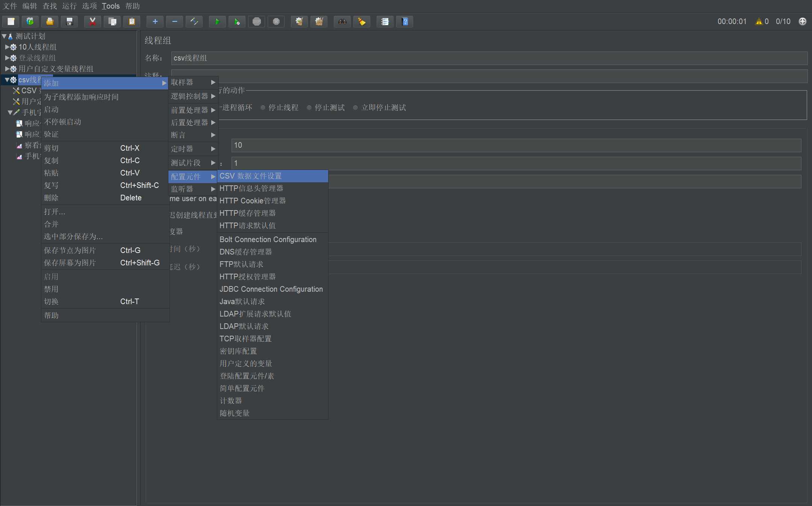Select the 立即停止测试 radio button
812x506 pixels.
[x=355, y=108]
